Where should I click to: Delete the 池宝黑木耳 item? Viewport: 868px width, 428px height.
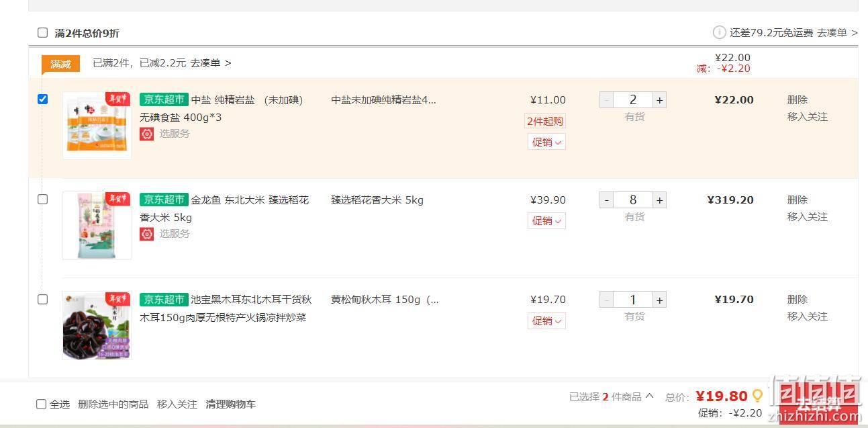tap(798, 300)
